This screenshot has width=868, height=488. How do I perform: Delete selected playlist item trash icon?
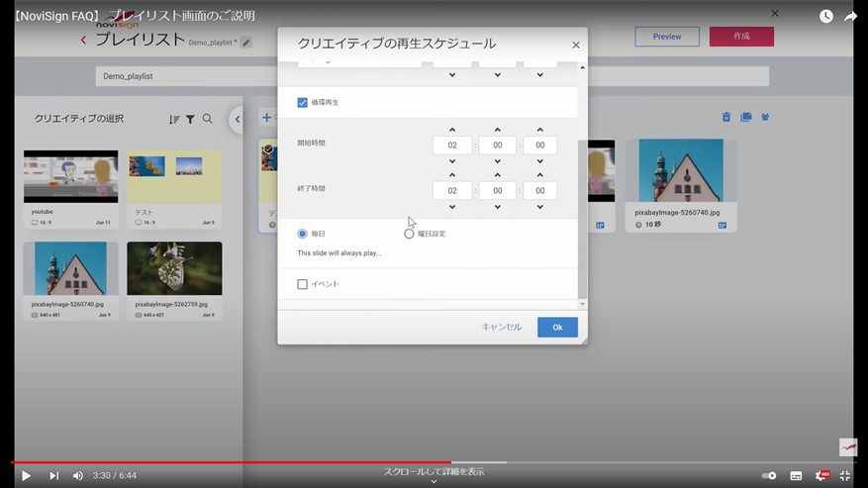(x=726, y=117)
